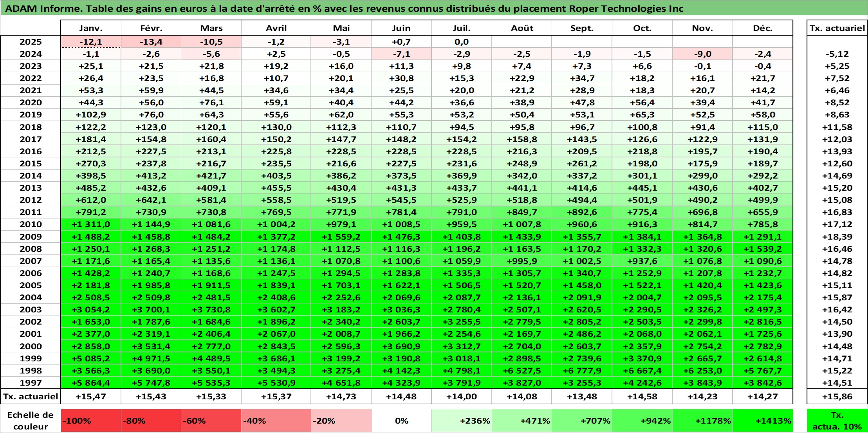Select the -60% color scale swatch
This screenshot has width=868, height=433.
click(x=211, y=421)
